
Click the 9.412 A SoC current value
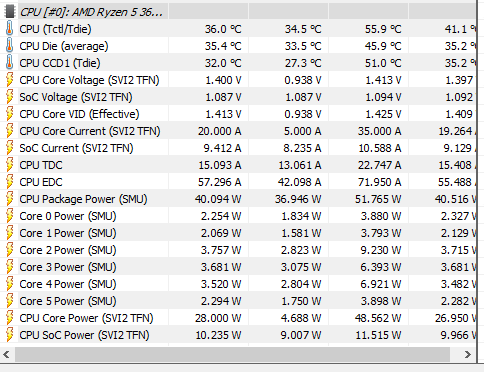pyautogui.click(x=222, y=148)
